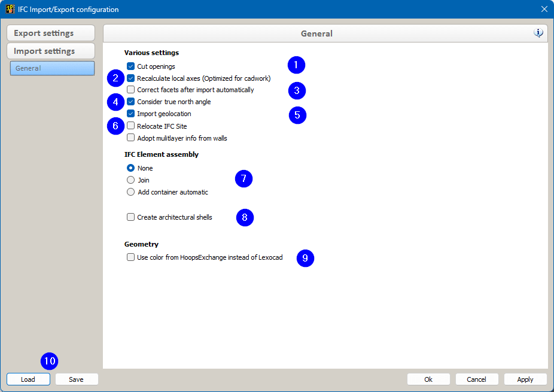Enable Create architectural shells

(130, 217)
